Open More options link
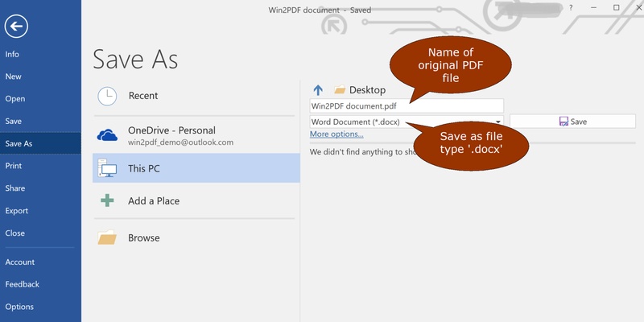Screen dimensions: 644x322 [336, 134]
